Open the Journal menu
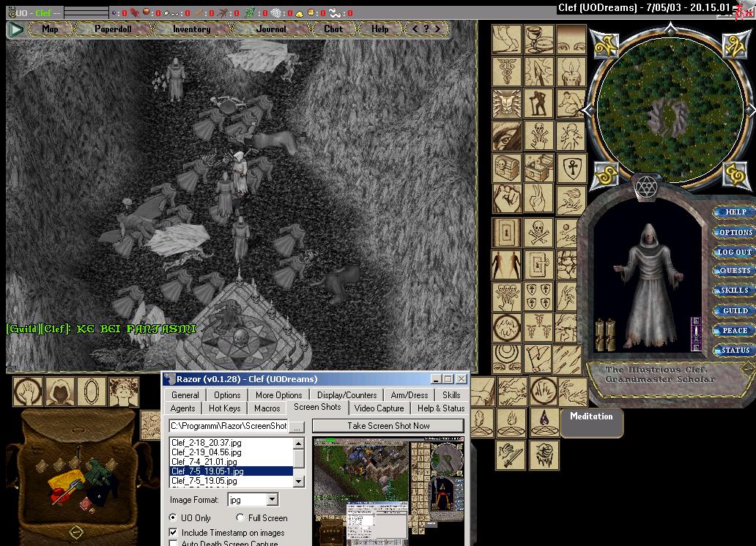The height and width of the screenshot is (546, 756). tap(271, 29)
